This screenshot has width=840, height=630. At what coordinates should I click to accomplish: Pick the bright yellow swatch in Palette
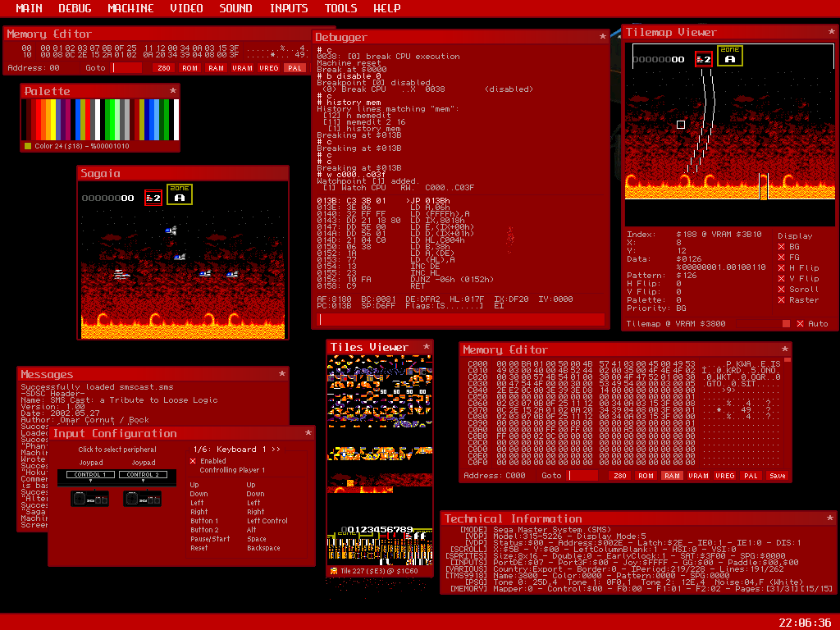[53, 120]
